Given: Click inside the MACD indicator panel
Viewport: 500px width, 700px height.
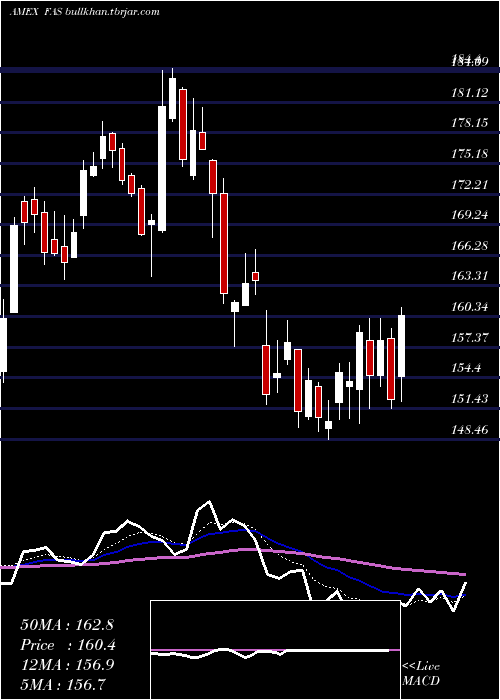Looking at the screenshot, I should [x=275, y=650].
